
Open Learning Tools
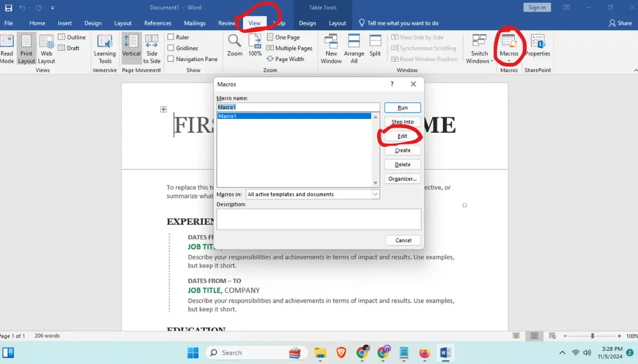point(105,49)
